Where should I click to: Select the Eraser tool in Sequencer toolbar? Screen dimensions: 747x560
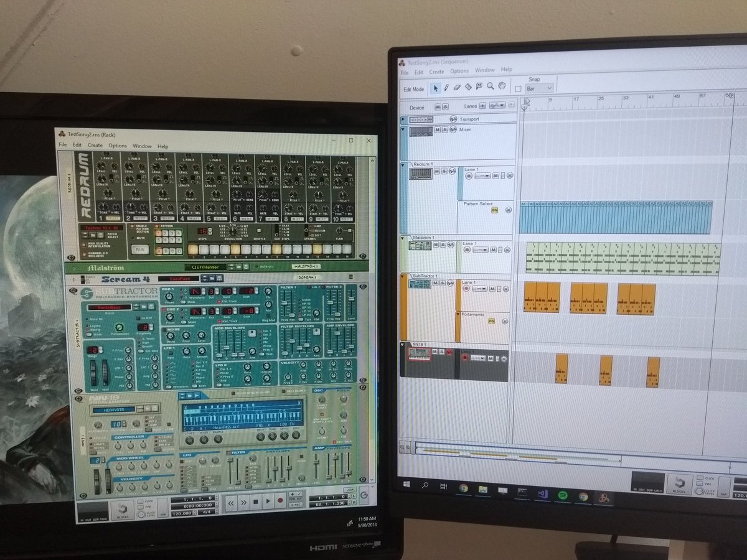[x=458, y=88]
